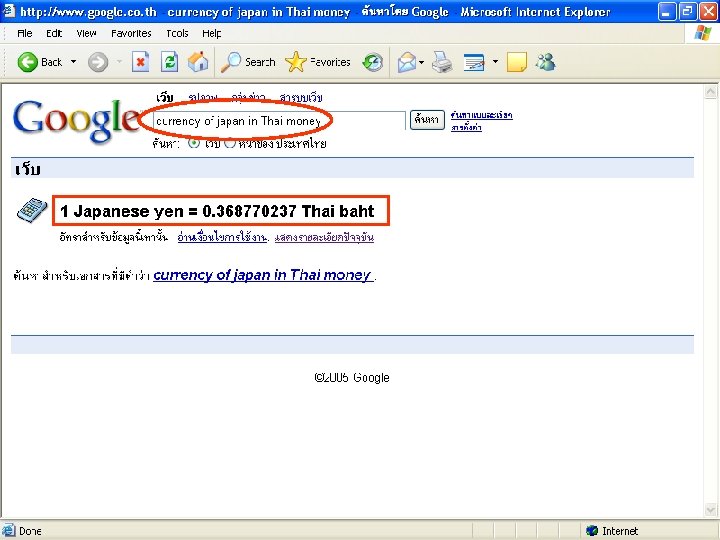Click the Google logo
This screenshot has width=720, height=540.
pos(77,120)
